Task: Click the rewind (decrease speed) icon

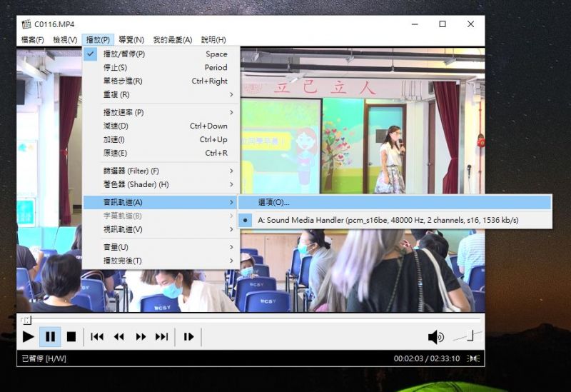Action: coord(119,336)
